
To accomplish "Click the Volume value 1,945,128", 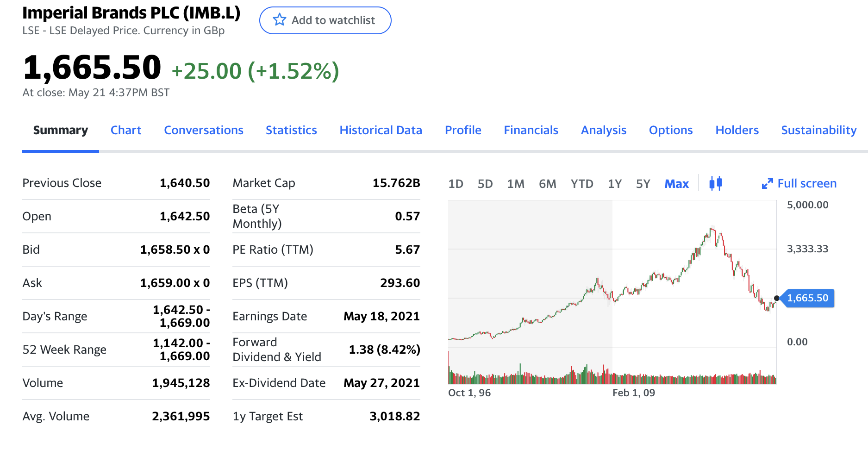I will 181,383.
